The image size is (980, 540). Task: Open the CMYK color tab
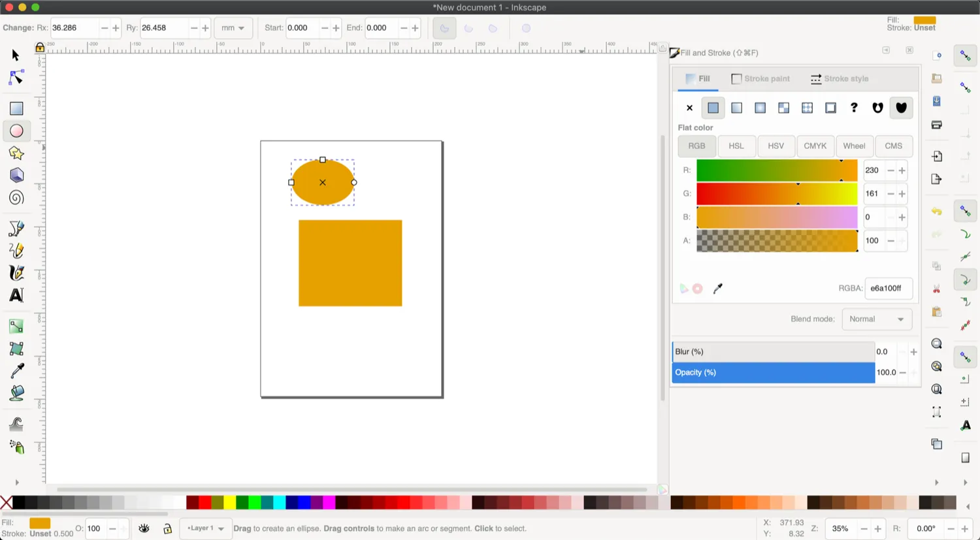815,146
